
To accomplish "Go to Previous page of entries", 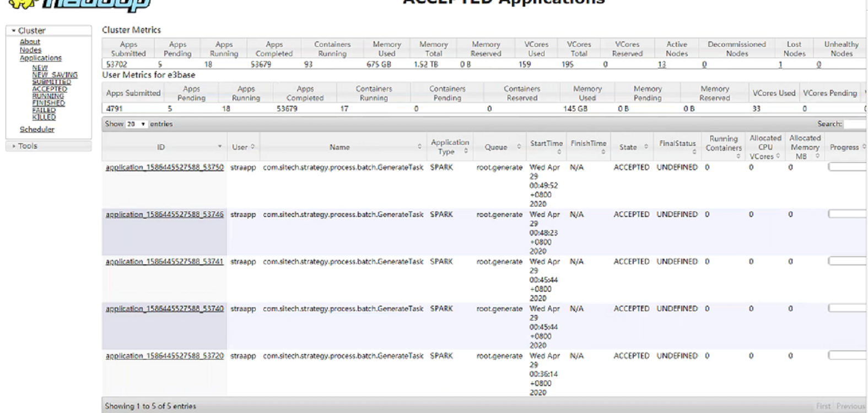I will pos(851,406).
